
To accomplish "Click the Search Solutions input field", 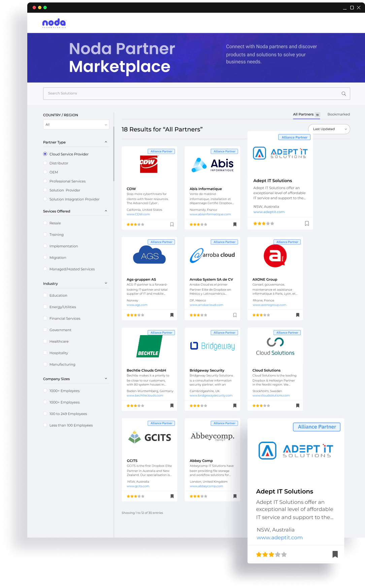I will click(x=197, y=93).
